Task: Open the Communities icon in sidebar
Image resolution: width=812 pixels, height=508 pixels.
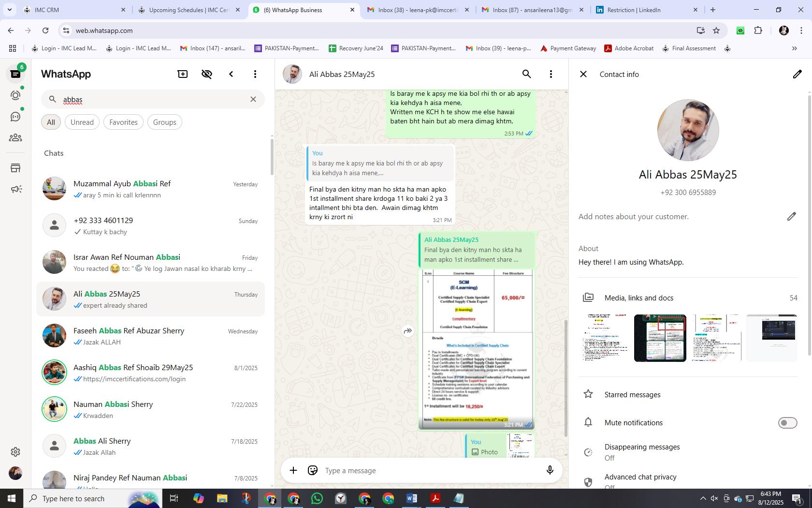Action: (15, 138)
